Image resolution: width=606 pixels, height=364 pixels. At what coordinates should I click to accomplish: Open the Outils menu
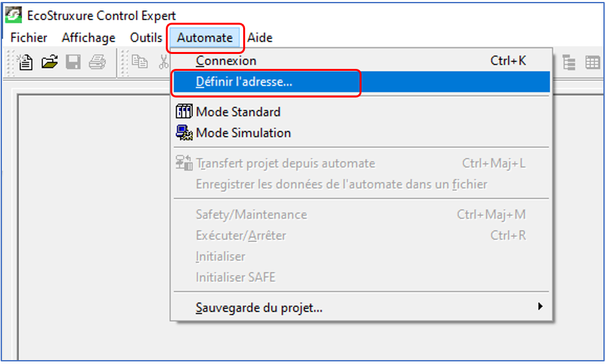(146, 38)
